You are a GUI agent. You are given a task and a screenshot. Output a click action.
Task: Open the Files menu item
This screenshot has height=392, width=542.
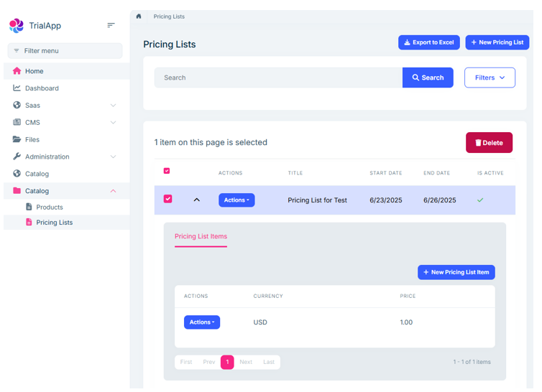[x=67, y=139]
